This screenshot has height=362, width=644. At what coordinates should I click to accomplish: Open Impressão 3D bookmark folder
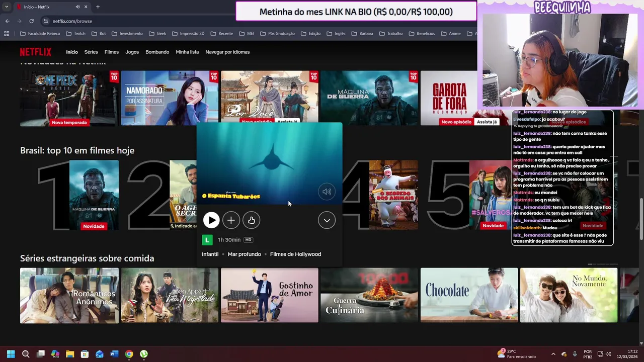tap(188, 34)
